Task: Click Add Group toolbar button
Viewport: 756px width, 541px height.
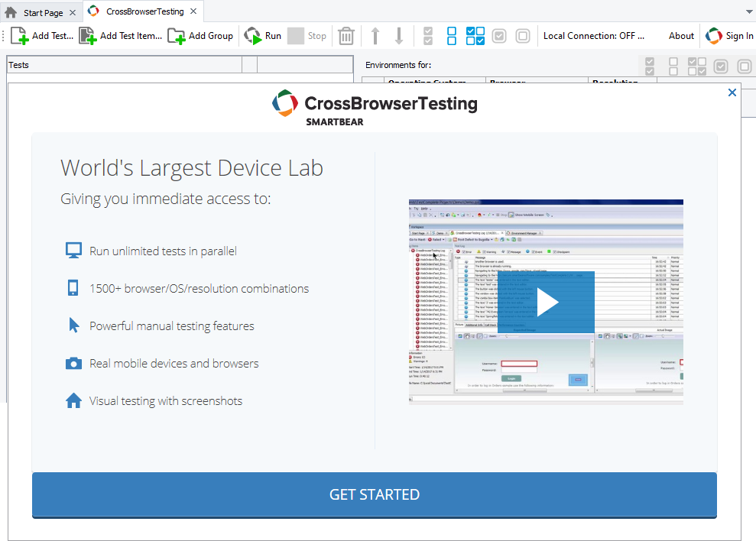Action: (x=200, y=36)
